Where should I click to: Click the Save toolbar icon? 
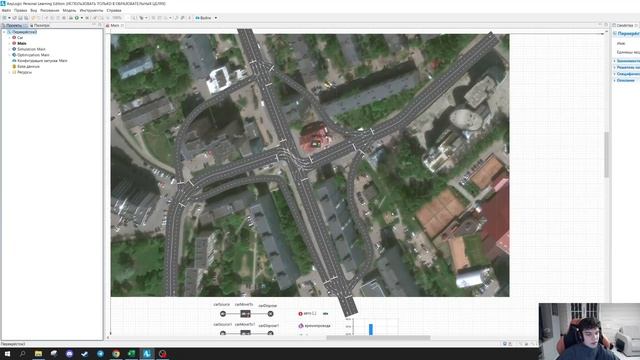coord(20,18)
